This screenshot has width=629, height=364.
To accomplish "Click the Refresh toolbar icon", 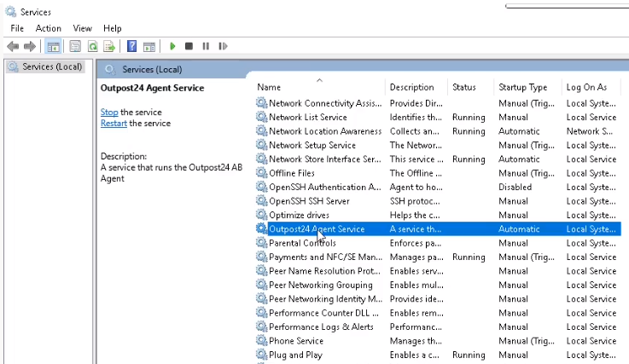I will (92, 46).
